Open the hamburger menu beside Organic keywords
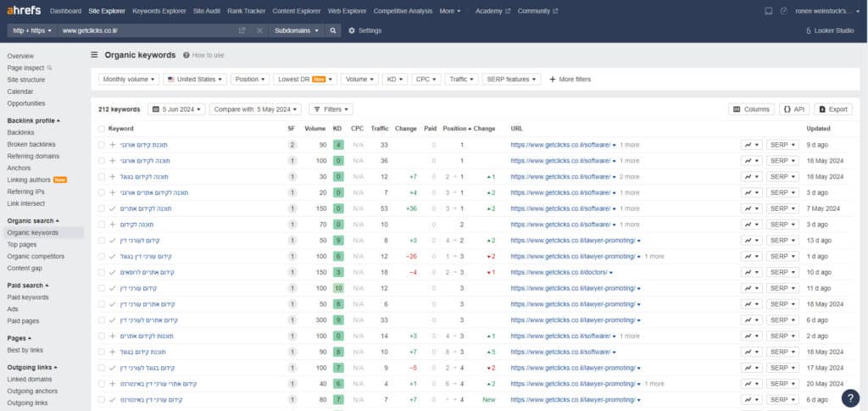The image size is (868, 411). (x=95, y=55)
